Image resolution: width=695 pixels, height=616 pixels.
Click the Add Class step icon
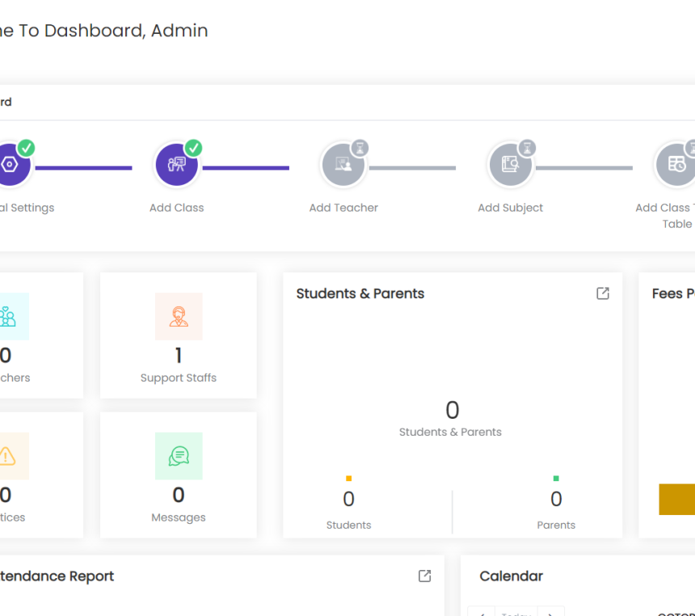point(176,165)
